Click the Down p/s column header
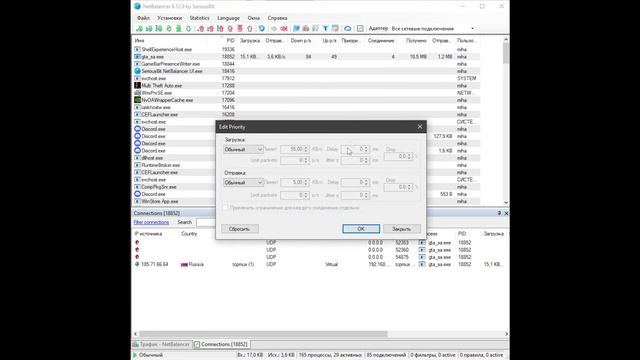This screenshot has height=360, width=640. coord(301,40)
